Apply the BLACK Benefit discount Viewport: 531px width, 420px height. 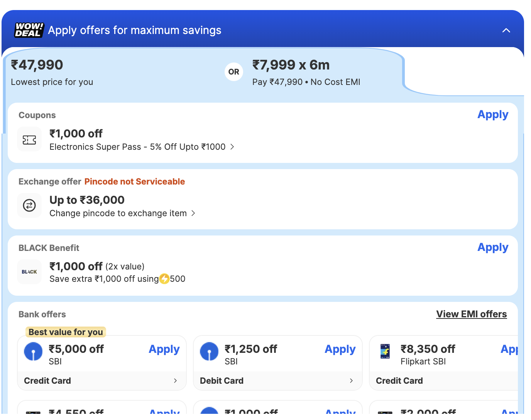tap(492, 247)
